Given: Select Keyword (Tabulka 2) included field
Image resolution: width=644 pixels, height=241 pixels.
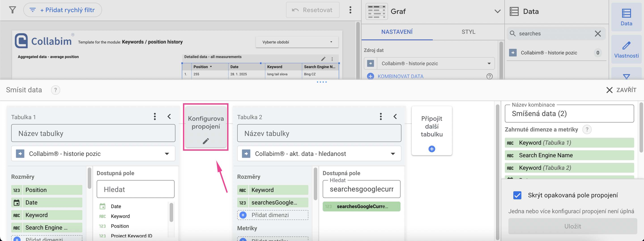Looking at the screenshot, I should pyautogui.click(x=569, y=168).
